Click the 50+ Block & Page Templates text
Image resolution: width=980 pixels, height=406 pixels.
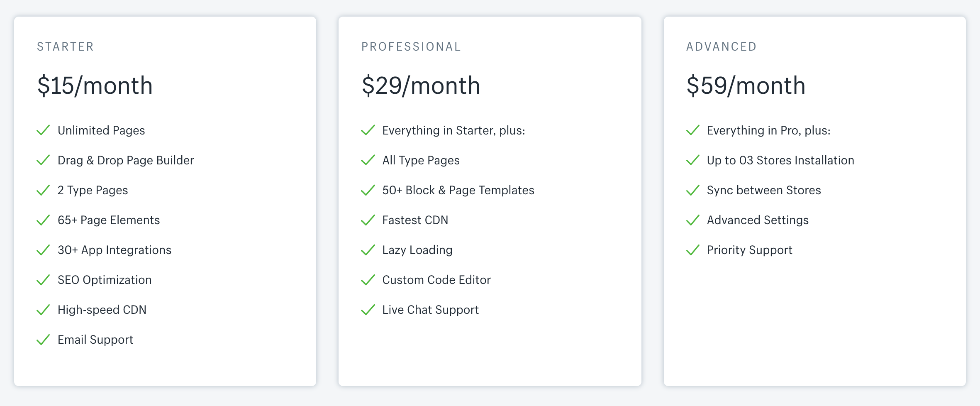point(458,190)
